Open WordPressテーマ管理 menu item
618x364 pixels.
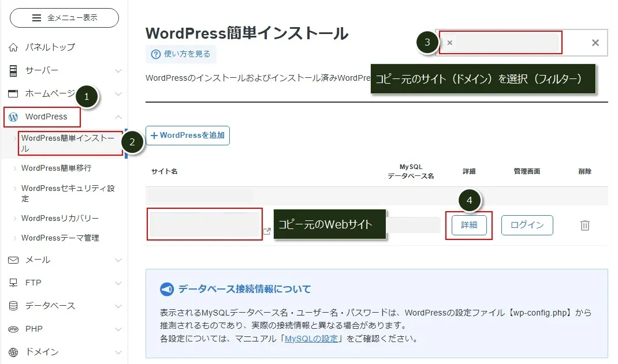click(60, 238)
